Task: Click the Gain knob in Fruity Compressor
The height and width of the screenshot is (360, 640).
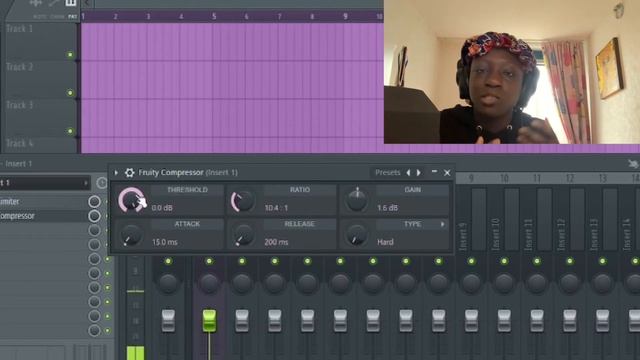Action: coord(356,200)
